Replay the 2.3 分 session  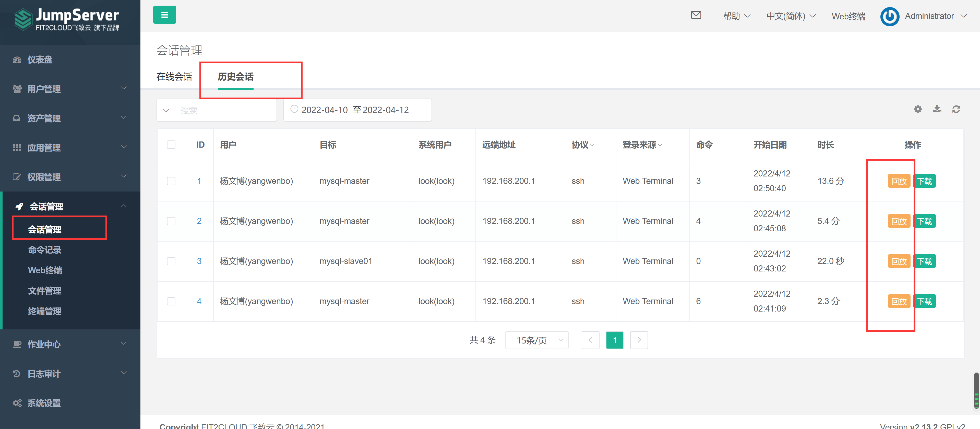tap(899, 302)
